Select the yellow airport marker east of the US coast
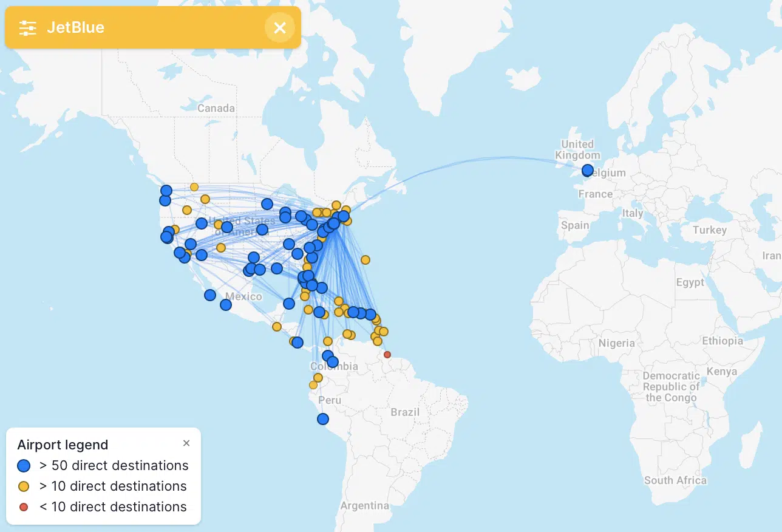 pyautogui.click(x=365, y=259)
